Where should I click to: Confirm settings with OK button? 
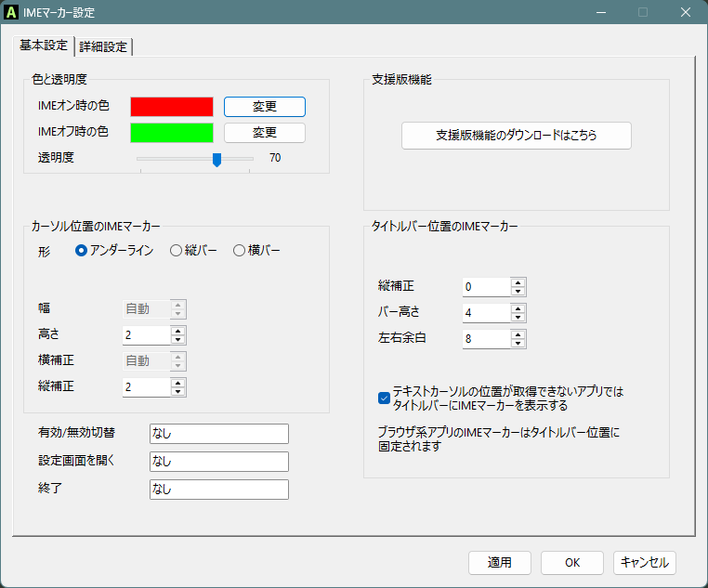coord(572,563)
